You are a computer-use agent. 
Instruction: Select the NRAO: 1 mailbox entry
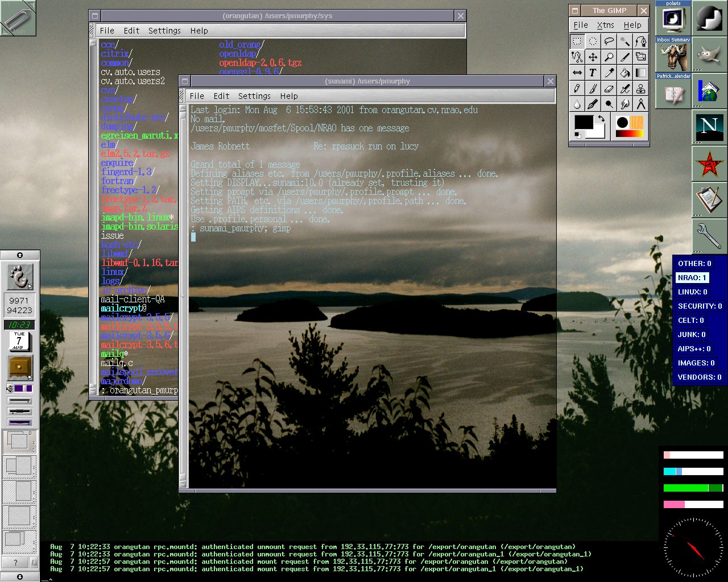692,278
